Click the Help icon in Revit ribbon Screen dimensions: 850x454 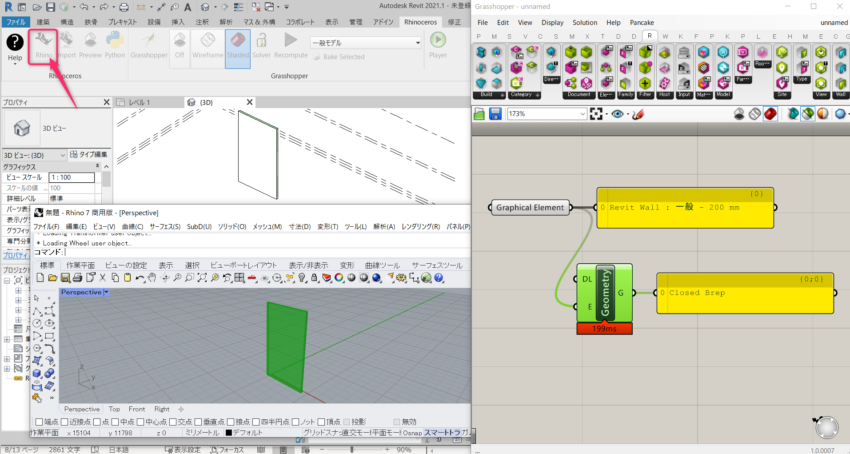[x=15, y=47]
